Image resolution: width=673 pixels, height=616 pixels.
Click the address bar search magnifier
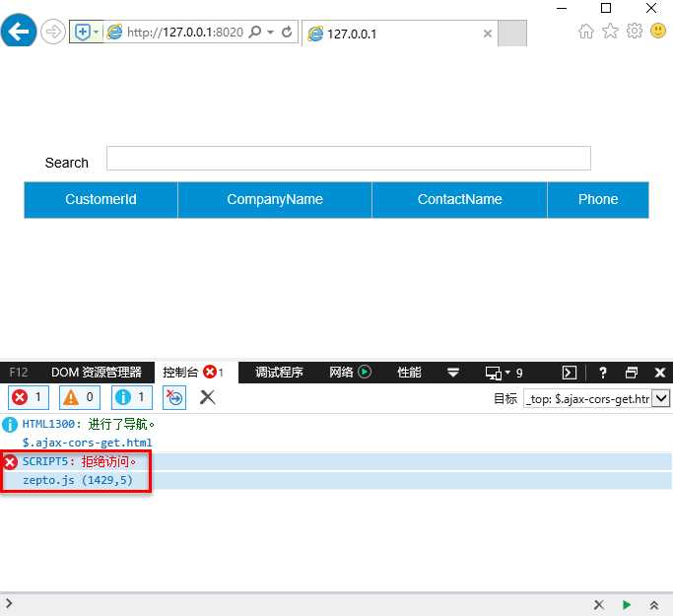255,32
